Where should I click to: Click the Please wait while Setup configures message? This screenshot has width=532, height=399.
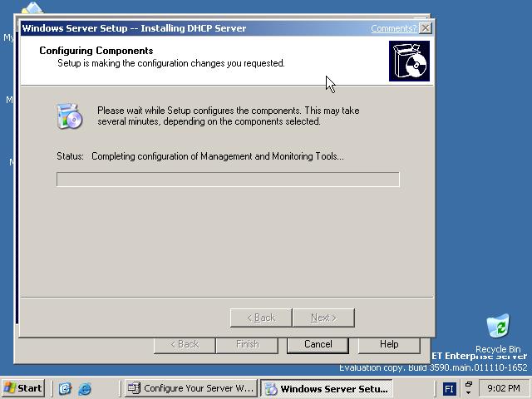click(x=229, y=116)
